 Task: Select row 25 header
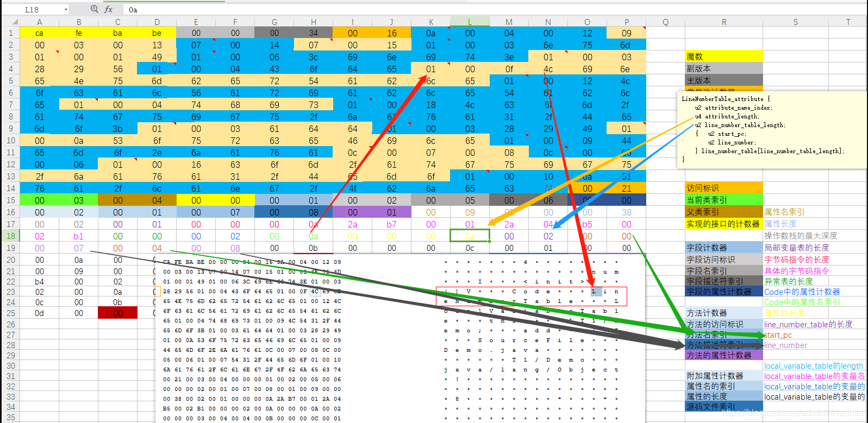11,313
